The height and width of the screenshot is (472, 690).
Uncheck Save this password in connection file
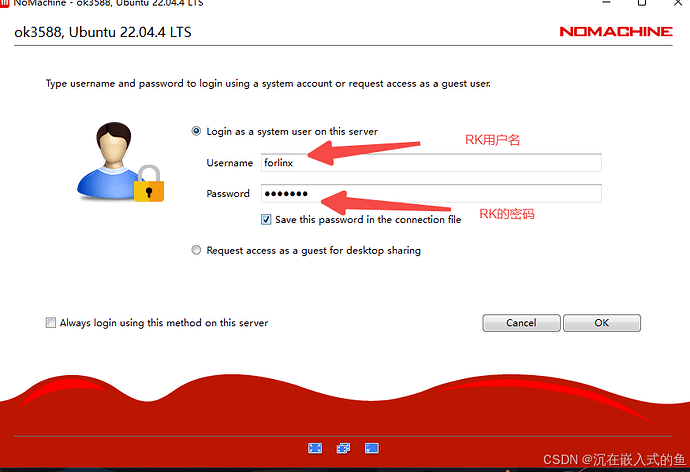coord(266,219)
